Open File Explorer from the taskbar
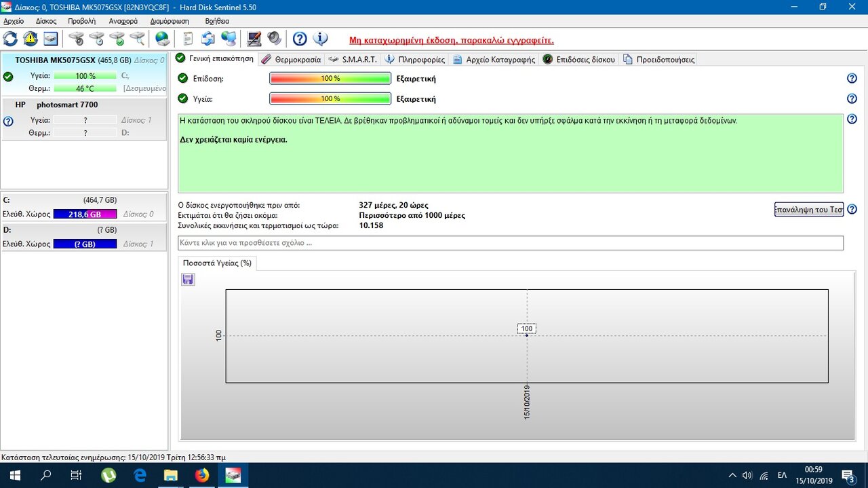Screen dimensions: 868x488 click(x=170, y=475)
